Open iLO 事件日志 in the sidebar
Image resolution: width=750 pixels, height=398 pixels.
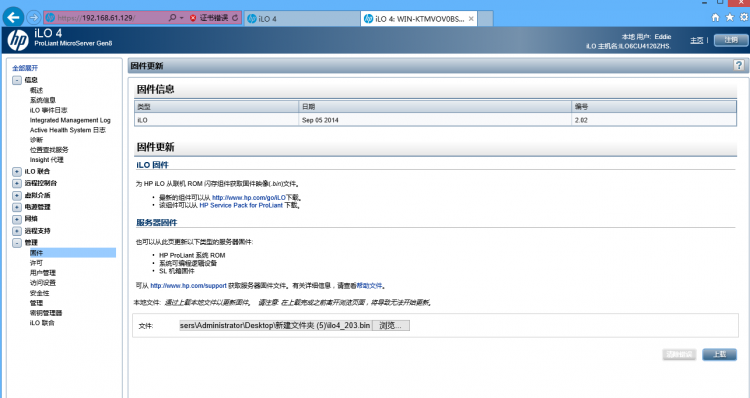pos(48,110)
